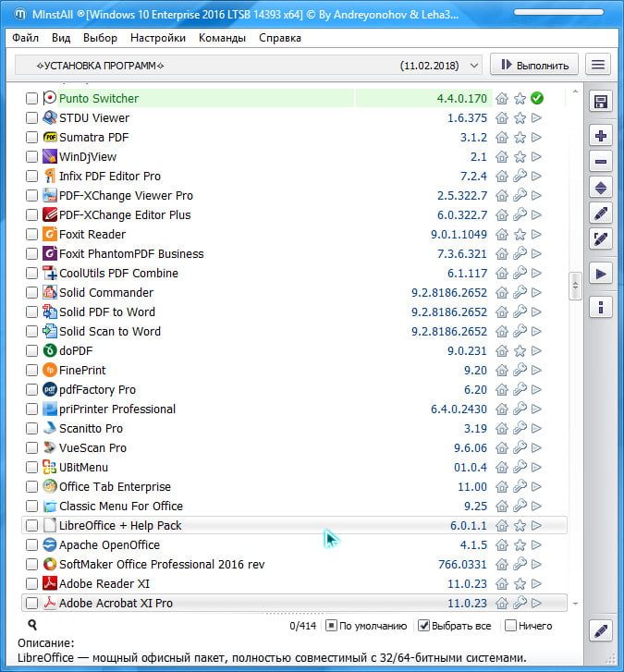Click the search magnifier icon
This screenshot has height=672, width=624.
pyautogui.click(x=32, y=626)
